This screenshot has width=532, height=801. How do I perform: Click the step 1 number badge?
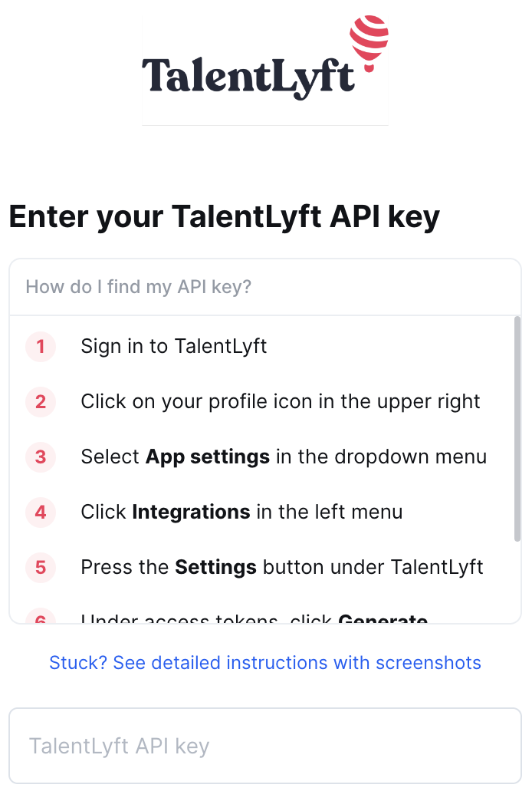(x=41, y=347)
